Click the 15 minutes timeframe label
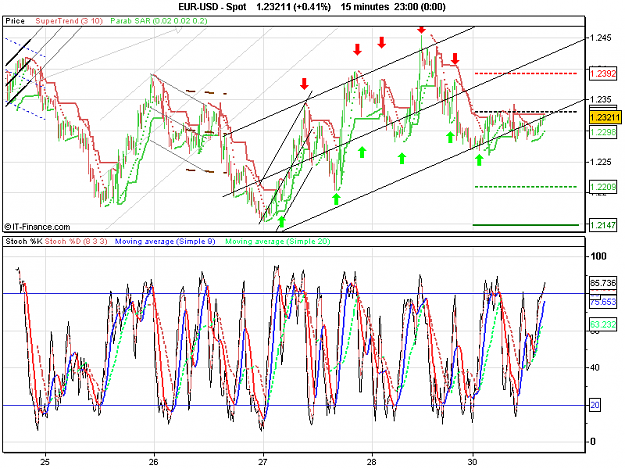Image resolution: width=625 pixels, height=469 pixels. (365, 7)
